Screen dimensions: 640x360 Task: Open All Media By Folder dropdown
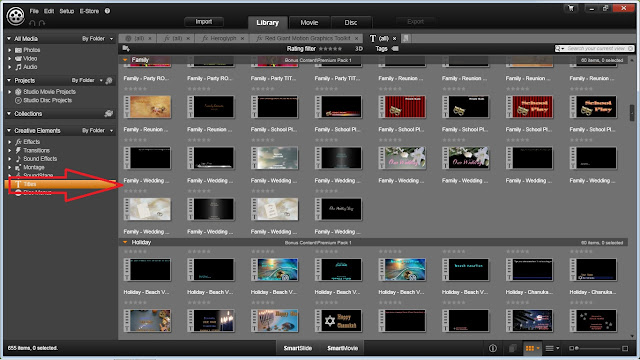click(x=98, y=38)
